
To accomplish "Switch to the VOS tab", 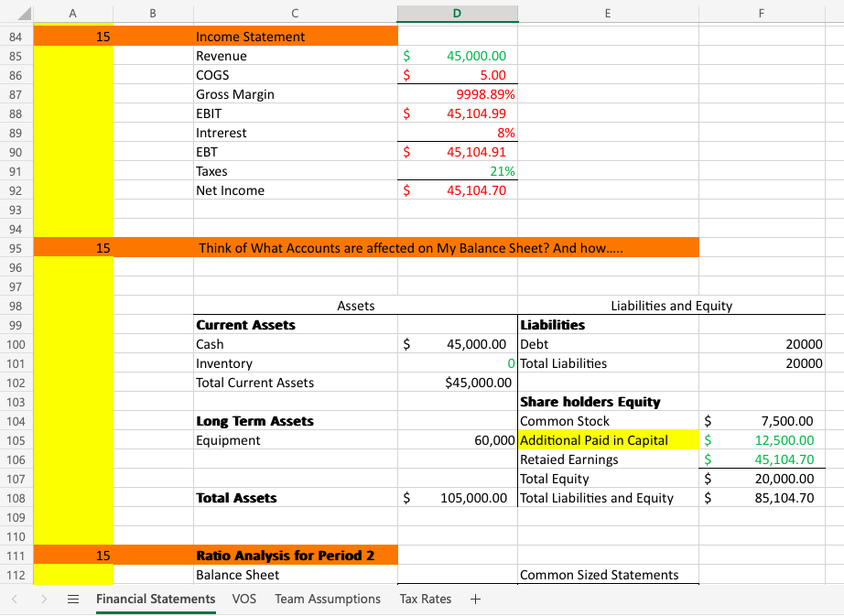I will point(243,599).
